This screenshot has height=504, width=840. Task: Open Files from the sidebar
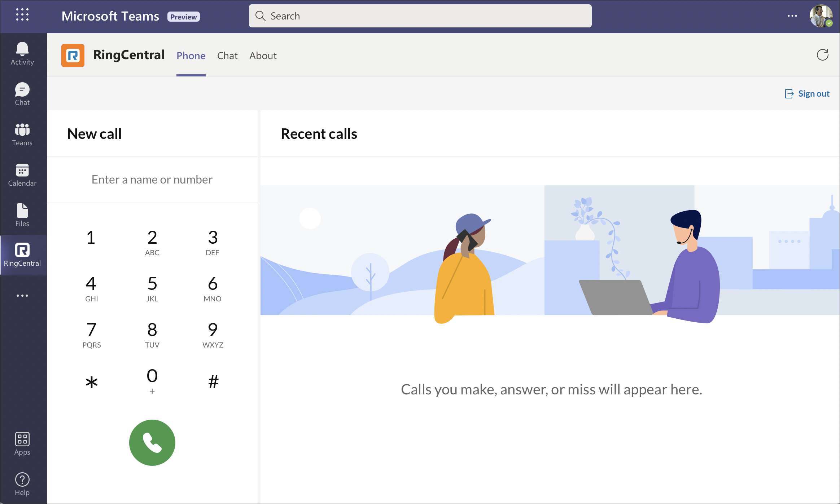(22, 215)
